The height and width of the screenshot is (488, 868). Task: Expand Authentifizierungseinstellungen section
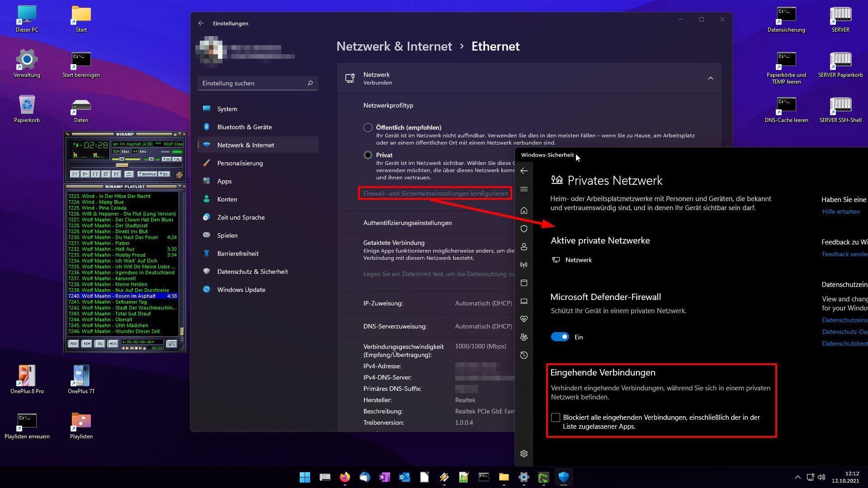[407, 223]
